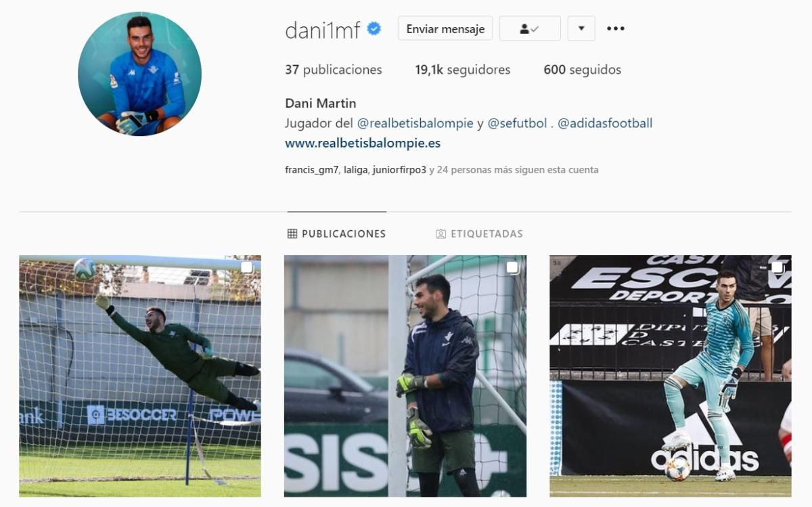The width and height of the screenshot is (812, 507).
Task: Click carousel icon on turquoise kit photo
Action: click(777, 267)
